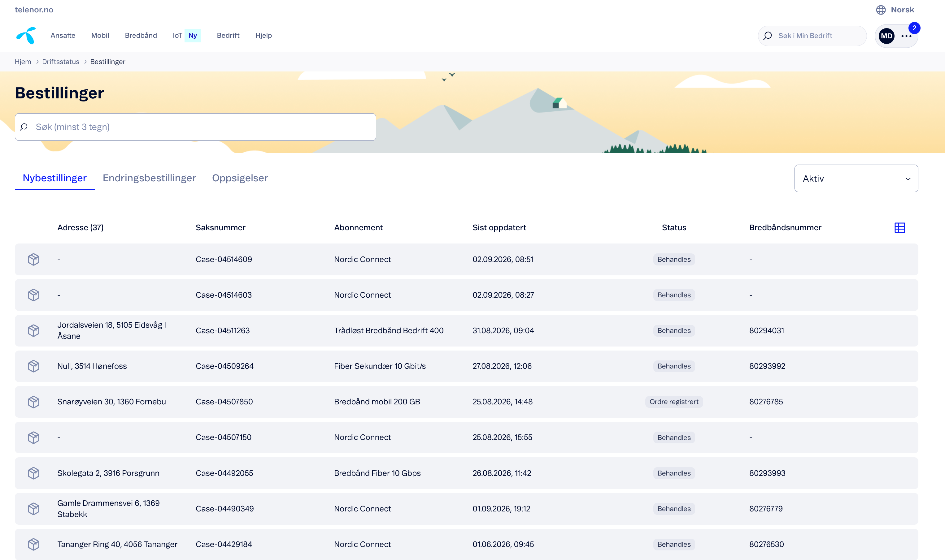Open the Ansatte menu

[63, 36]
